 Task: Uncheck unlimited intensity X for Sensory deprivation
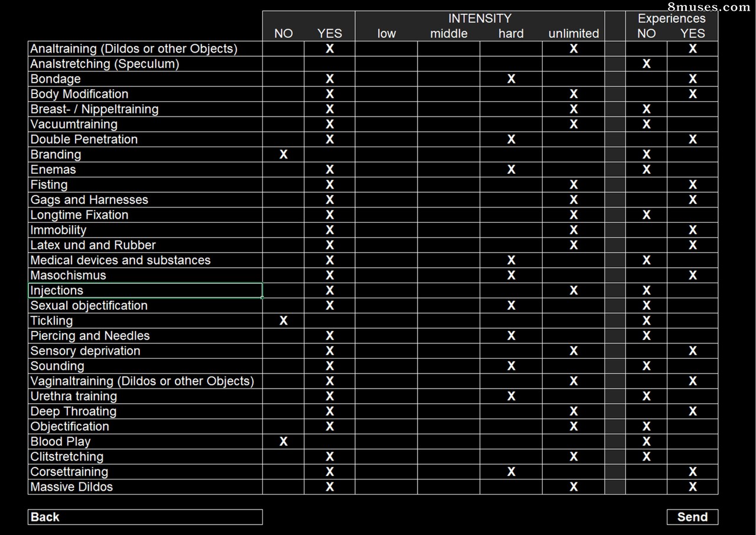[573, 351]
